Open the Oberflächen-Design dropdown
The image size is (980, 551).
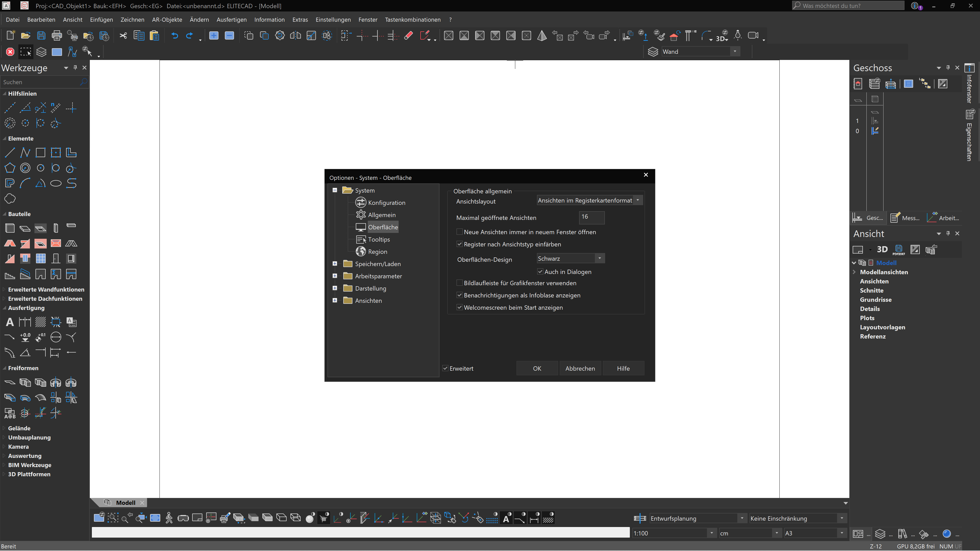tap(599, 258)
